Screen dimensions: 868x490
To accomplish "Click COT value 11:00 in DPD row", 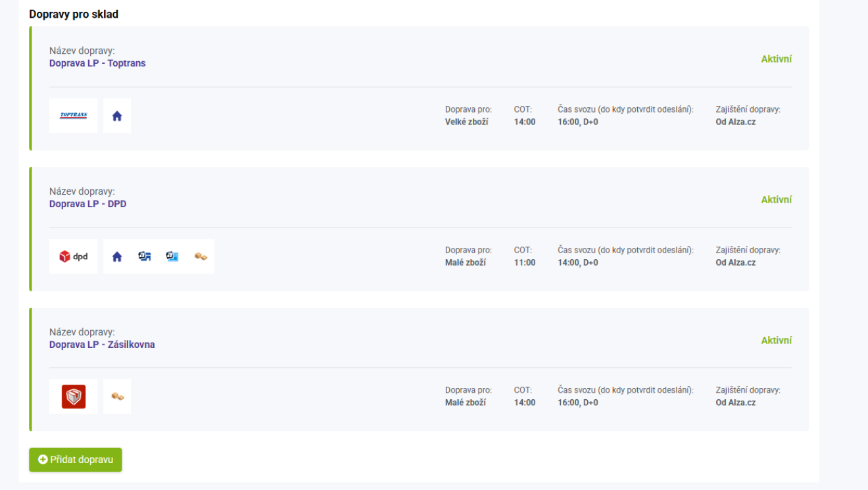I will point(525,262).
